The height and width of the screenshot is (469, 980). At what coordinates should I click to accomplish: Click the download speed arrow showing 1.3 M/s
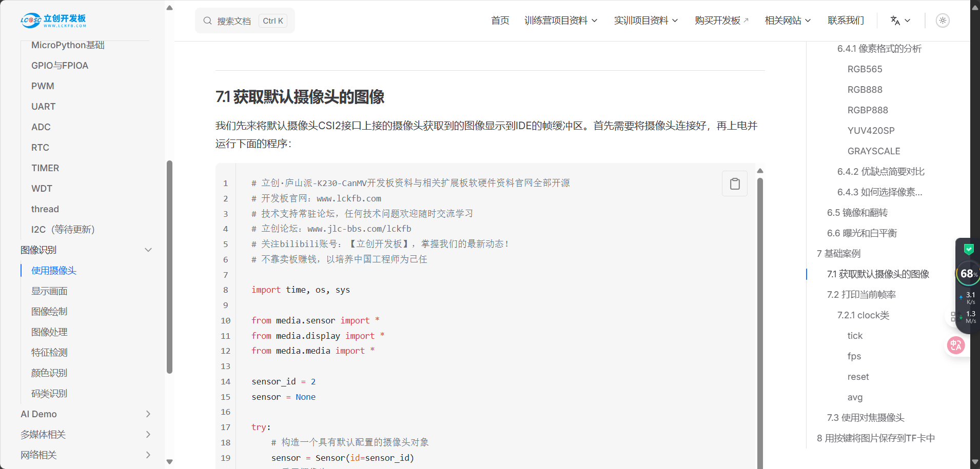961,317
